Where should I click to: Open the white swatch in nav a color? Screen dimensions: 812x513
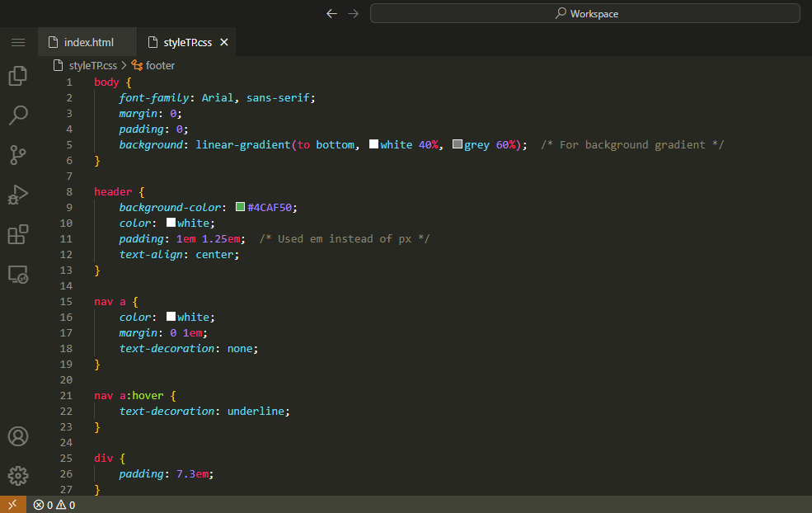pos(171,316)
